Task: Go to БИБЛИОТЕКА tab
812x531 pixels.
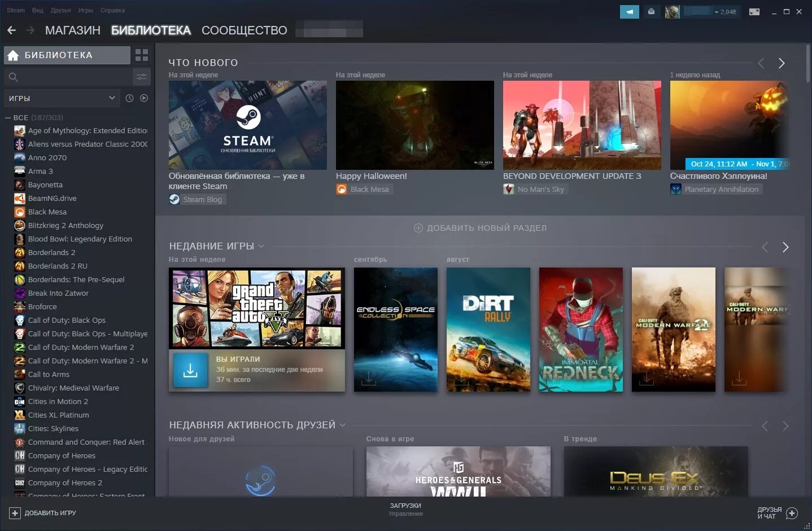Action: coord(151,30)
